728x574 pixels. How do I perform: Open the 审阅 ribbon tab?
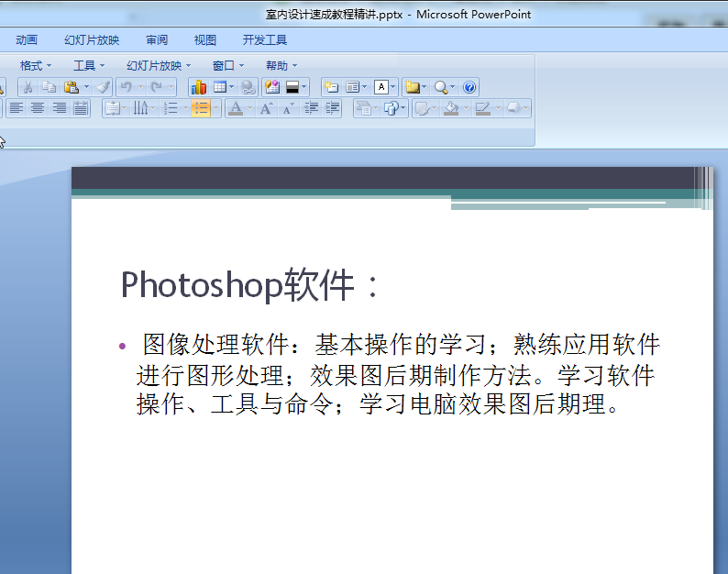click(157, 40)
